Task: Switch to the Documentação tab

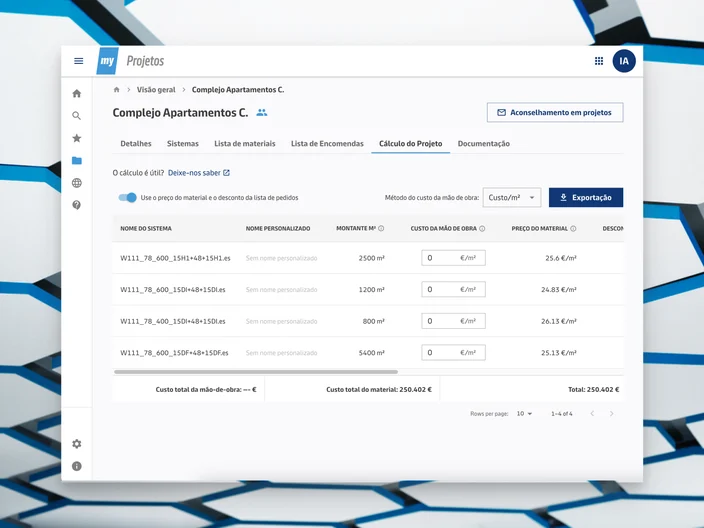Action: [x=484, y=144]
